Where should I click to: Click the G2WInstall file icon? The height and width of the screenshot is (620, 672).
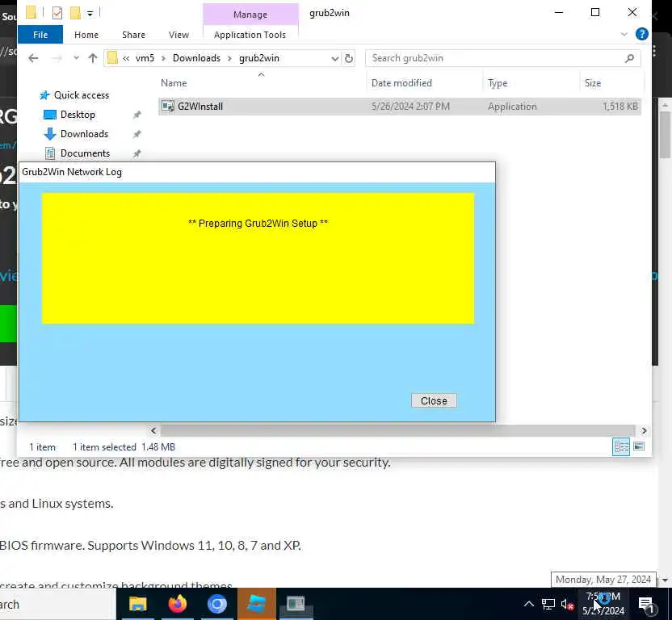coord(168,107)
